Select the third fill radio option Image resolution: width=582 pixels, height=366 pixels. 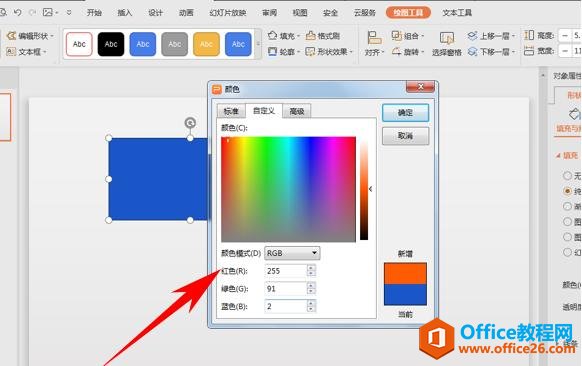(567, 206)
